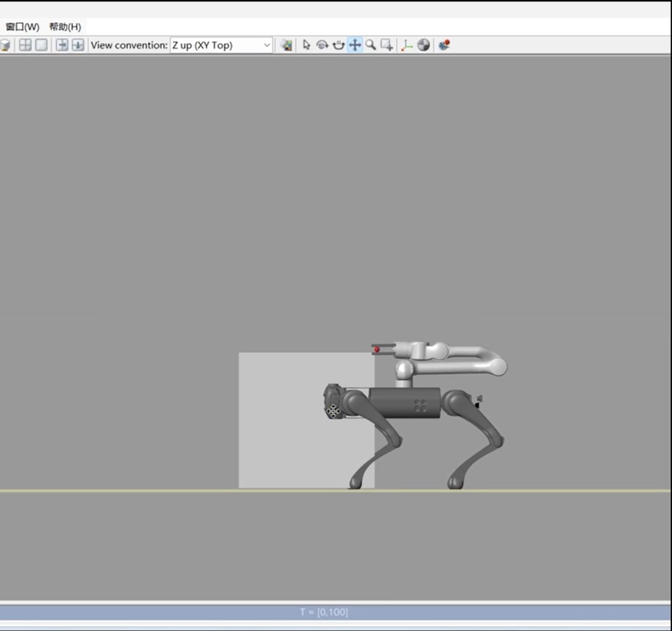
Task: Open the 帮助(H) menu
Action: (65, 27)
